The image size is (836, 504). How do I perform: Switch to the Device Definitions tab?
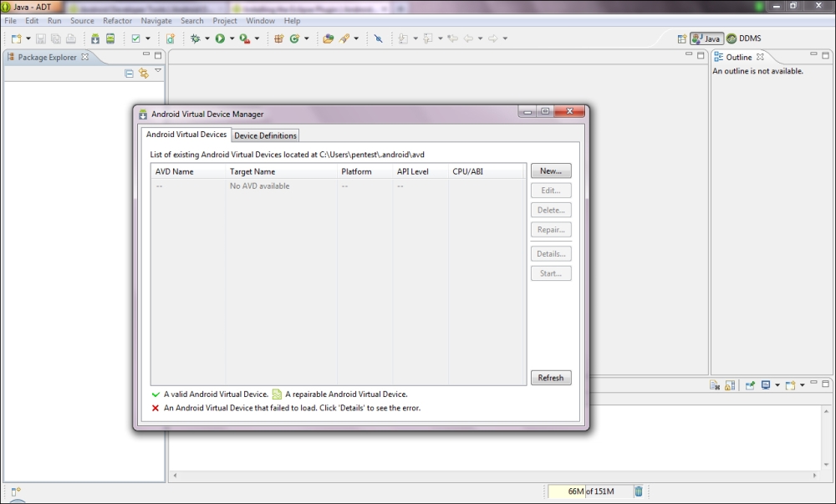click(265, 135)
